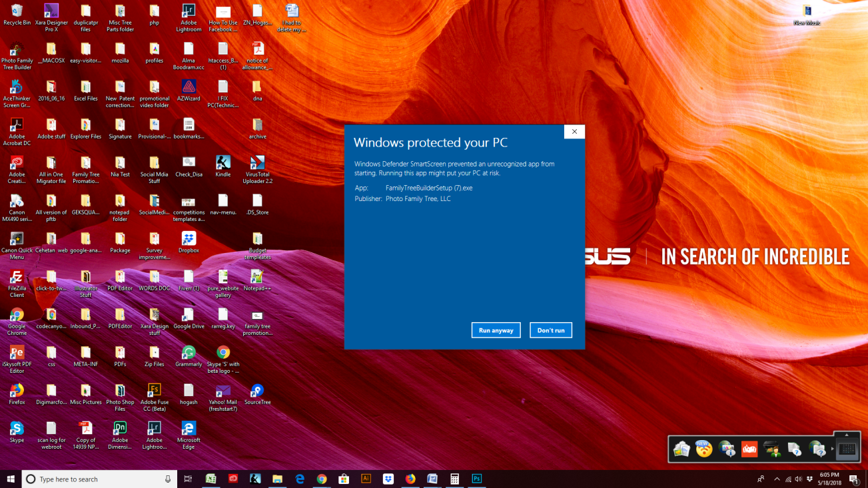Click the yellow NEW smiley in Canon Quick Menu
Screen dimensions: 868x488
(703, 449)
